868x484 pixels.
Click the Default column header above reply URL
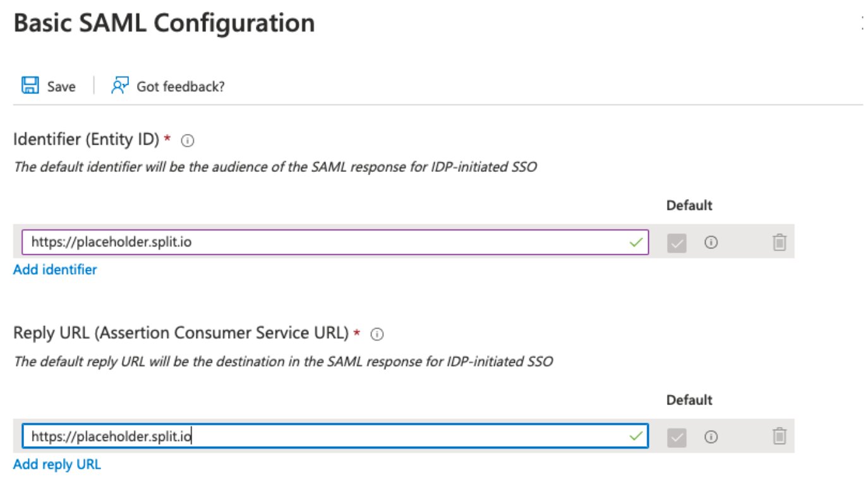(689, 400)
